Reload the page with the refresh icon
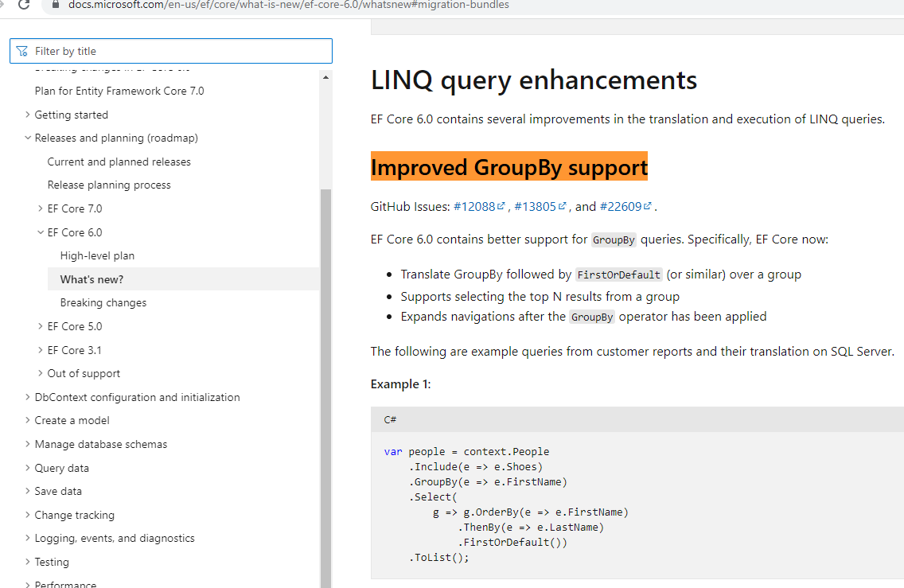904x588 pixels. pos(24,5)
